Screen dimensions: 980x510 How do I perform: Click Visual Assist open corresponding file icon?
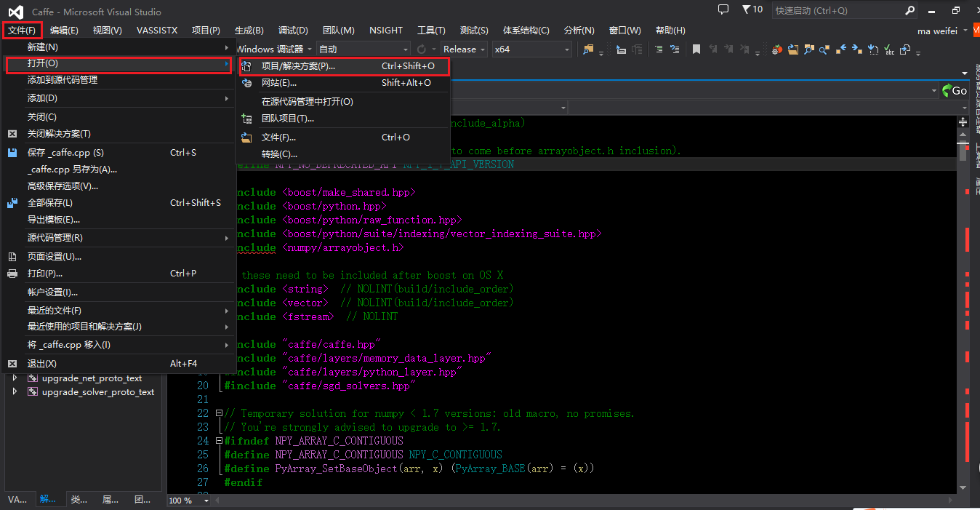tap(905, 49)
